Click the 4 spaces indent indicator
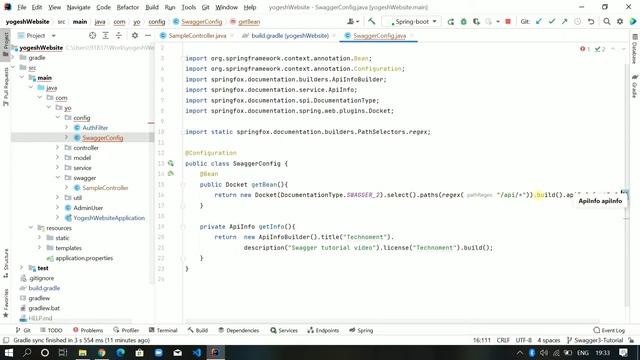The width and height of the screenshot is (640, 360). [549, 340]
